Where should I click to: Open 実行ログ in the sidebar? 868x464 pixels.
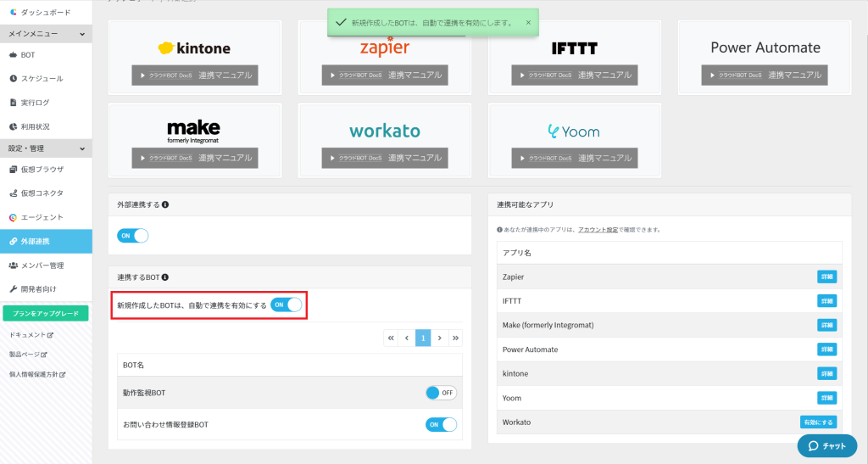pyautogui.click(x=46, y=103)
